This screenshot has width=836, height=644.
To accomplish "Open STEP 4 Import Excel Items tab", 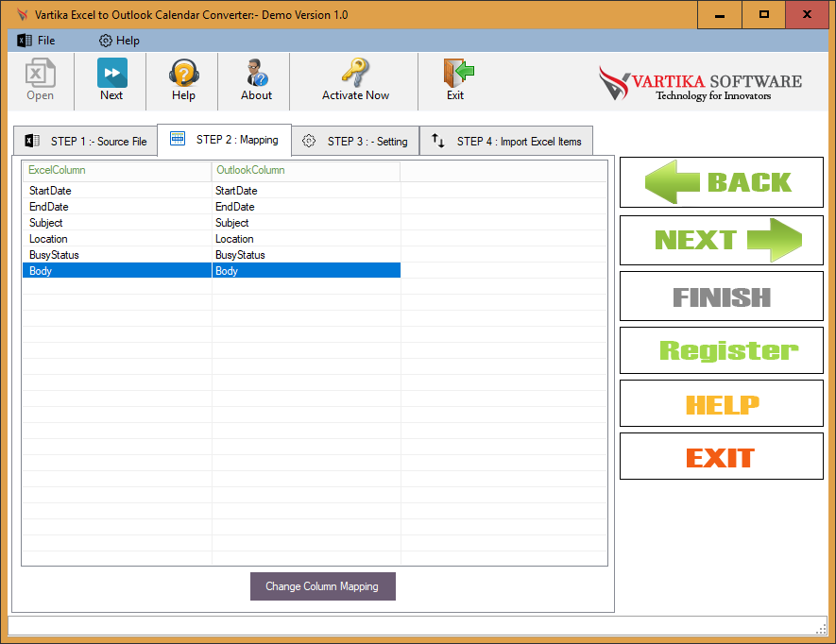I will click(x=506, y=142).
